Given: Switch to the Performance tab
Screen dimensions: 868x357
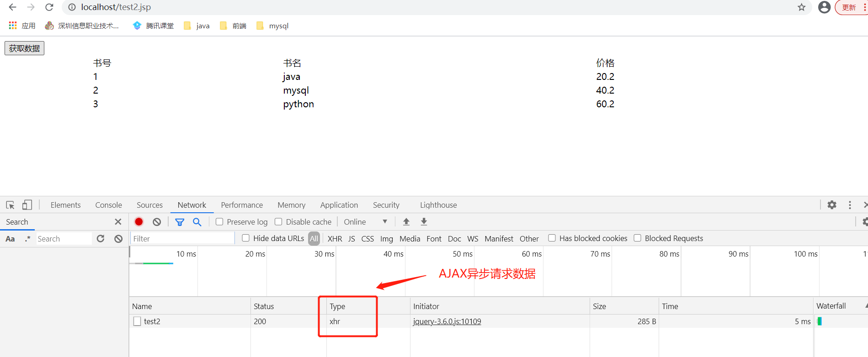Looking at the screenshot, I should (242, 205).
